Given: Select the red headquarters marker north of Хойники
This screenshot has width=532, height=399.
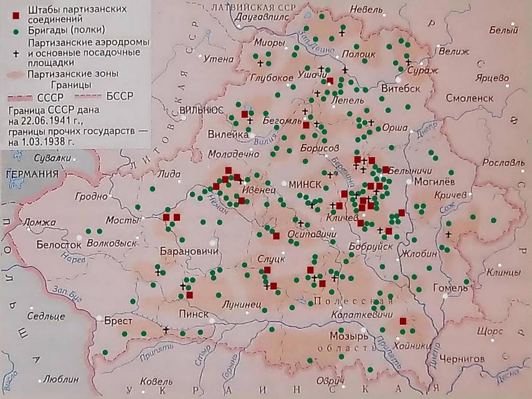Looking at the screenshot, I should click(x=403, y=321).
